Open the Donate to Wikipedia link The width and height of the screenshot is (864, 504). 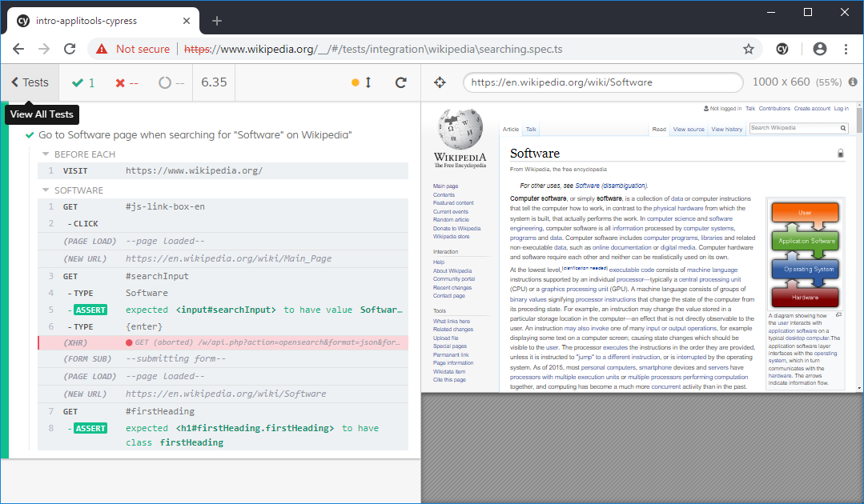pyautogui.click(x=456, y=228)
